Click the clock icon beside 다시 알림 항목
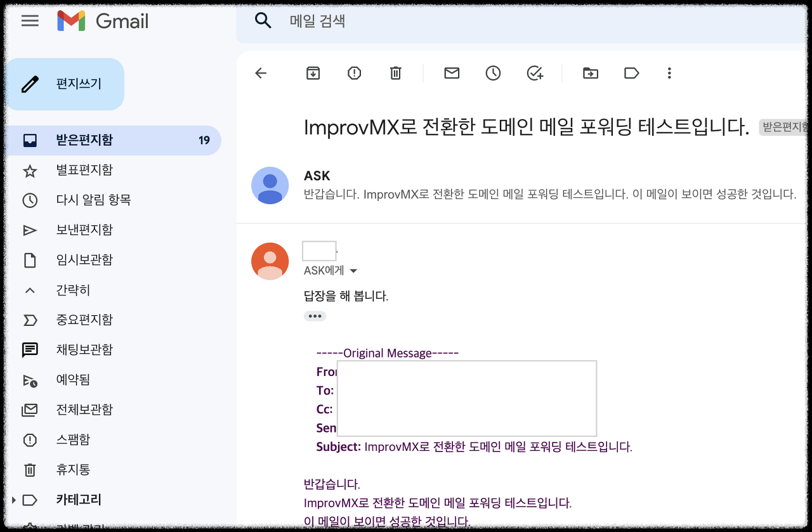 click(30, 200)
